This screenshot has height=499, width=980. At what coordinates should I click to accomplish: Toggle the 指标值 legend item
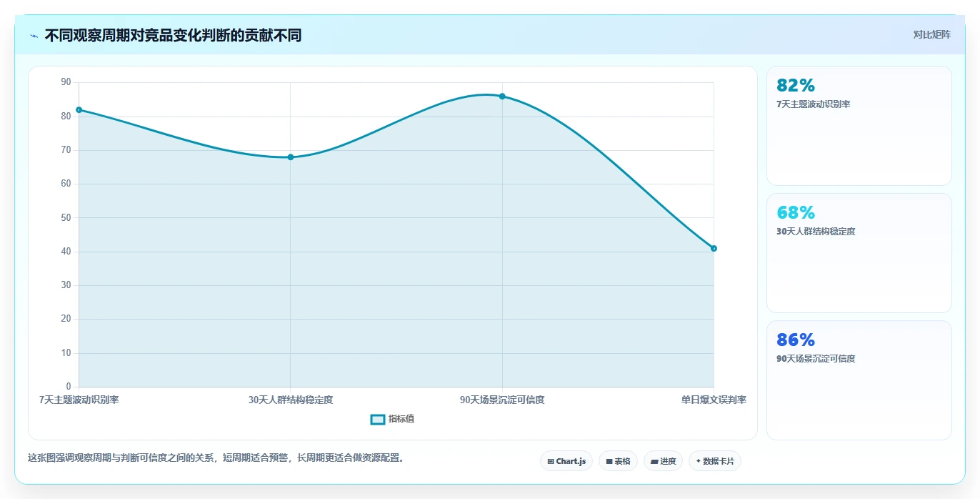click(x=392, y=419)
